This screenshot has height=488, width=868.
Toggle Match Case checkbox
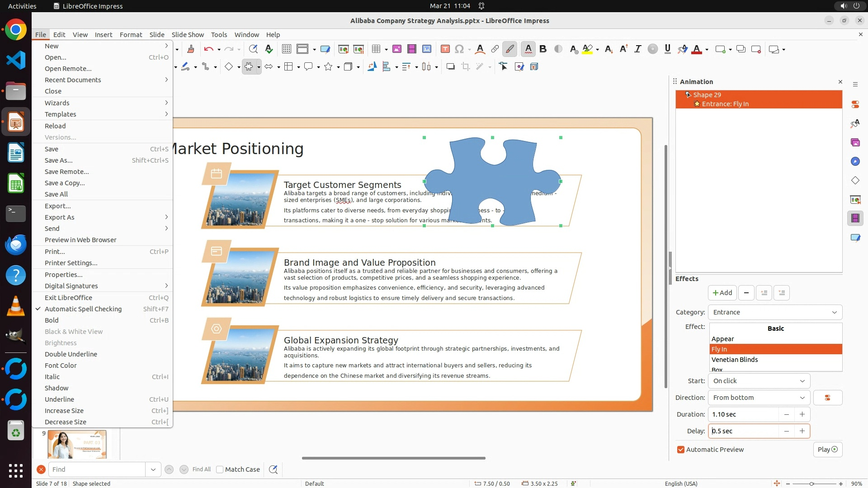220,469
